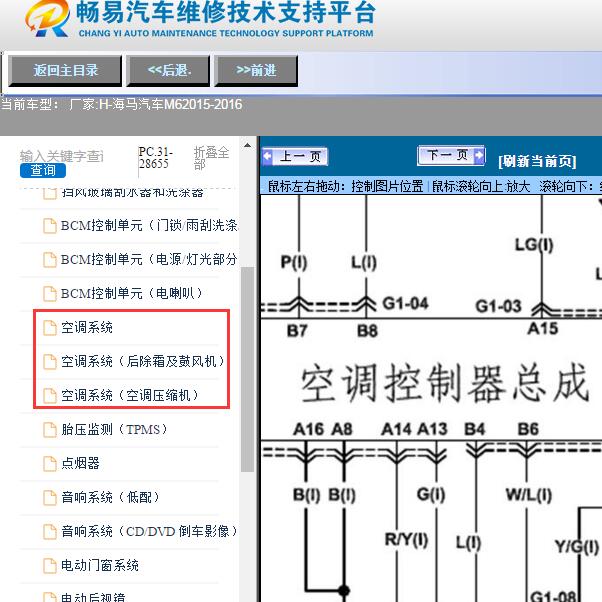Screen dimensions: 602x602
Task: Click the scroll-up arrow of the sidebar list
Action: [248, 146]
